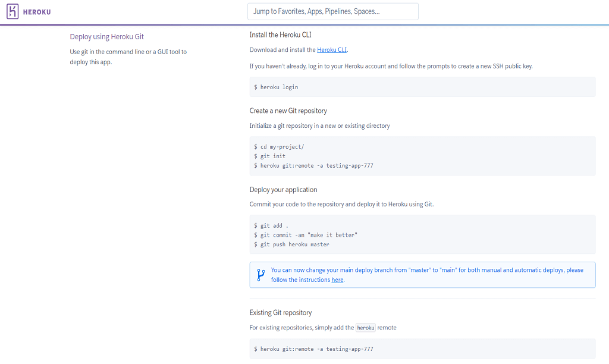The width and height of the screenshot is (609, 364).
Task: Select the '$ git init' command line
Action: [269, 156]
